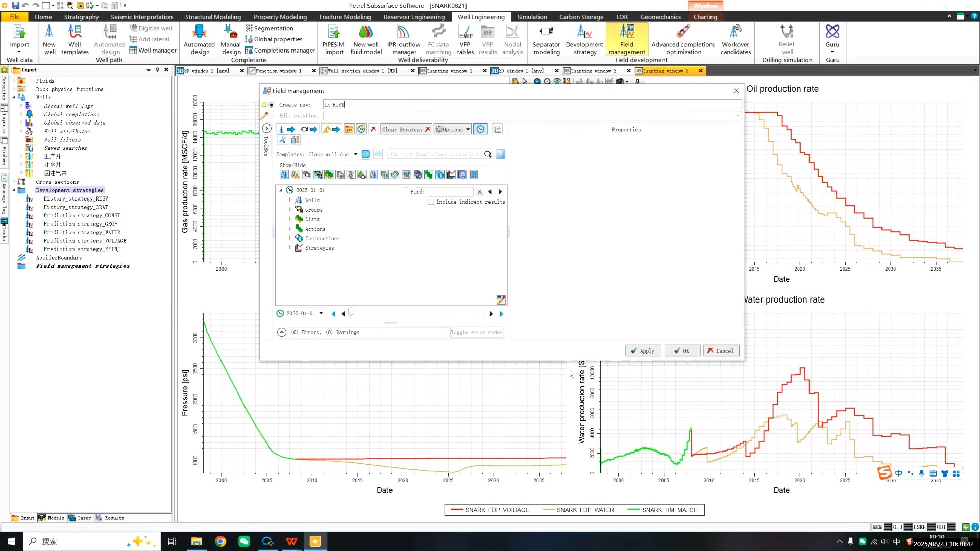Launch Manual design from the ribbon
980x551 pixels.
(x=231, y=40)
